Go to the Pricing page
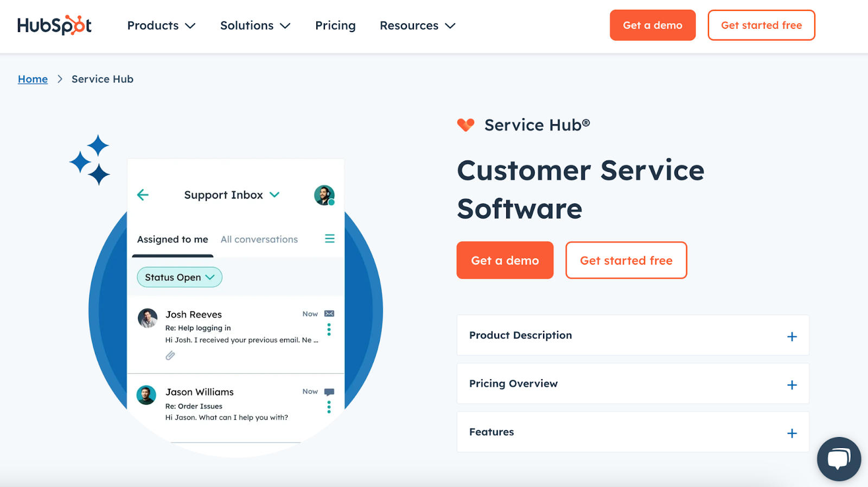The image size is (868, 487). (x=335, y=25)
